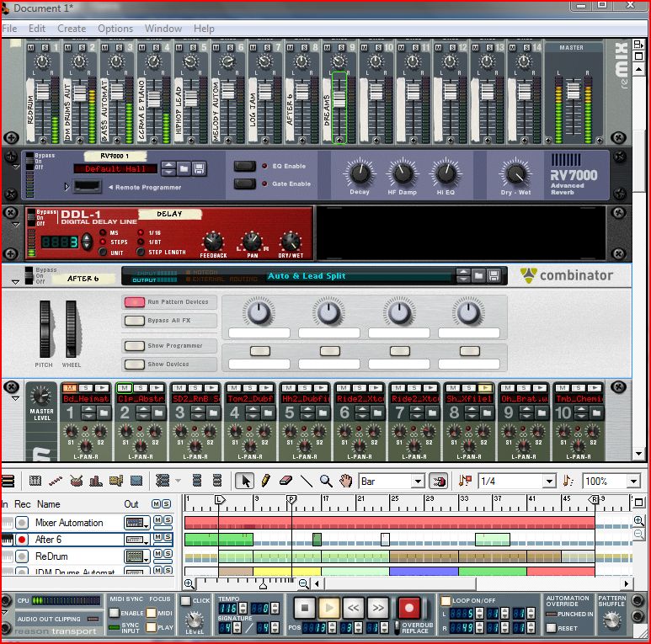This screenshot has width=651, height=644.
Task: Select the Line tool
Action: point(307,481)
